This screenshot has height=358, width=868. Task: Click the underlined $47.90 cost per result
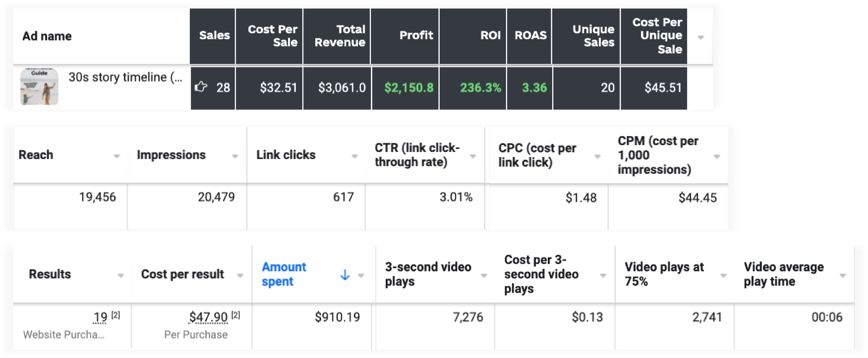208,317
